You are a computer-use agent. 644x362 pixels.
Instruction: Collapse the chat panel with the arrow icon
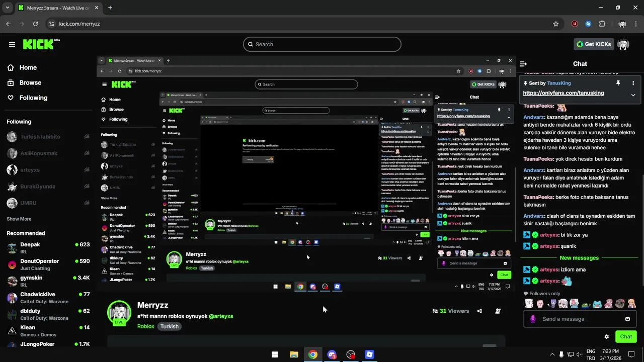click(523, 64)
